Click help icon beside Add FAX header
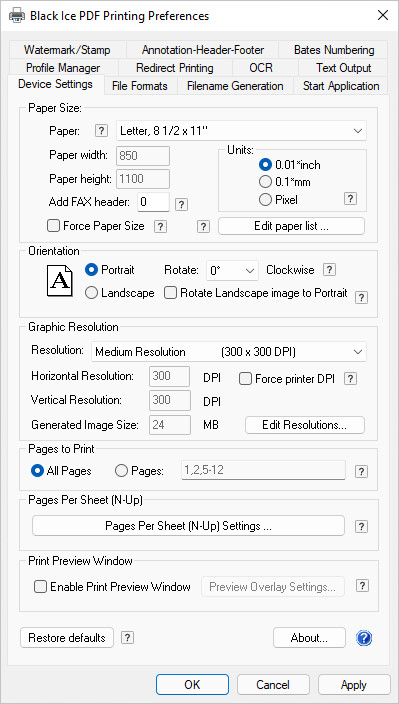This screenshot has width=399, height=704. tap(181, 205)
